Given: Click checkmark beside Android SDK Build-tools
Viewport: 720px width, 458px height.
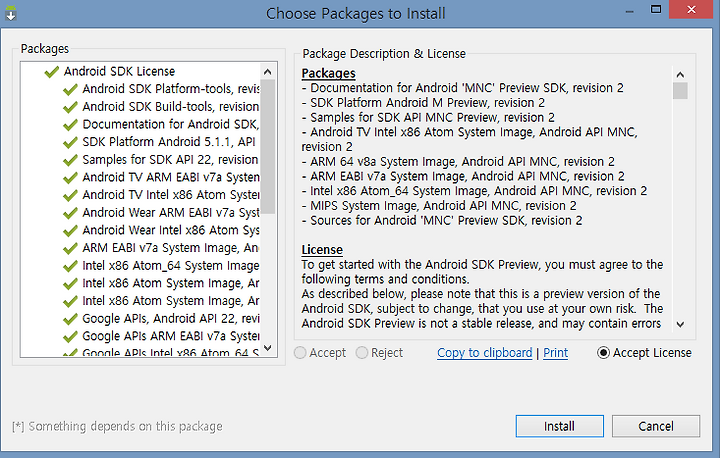Looking at the screenshot, I should (70, 107).
